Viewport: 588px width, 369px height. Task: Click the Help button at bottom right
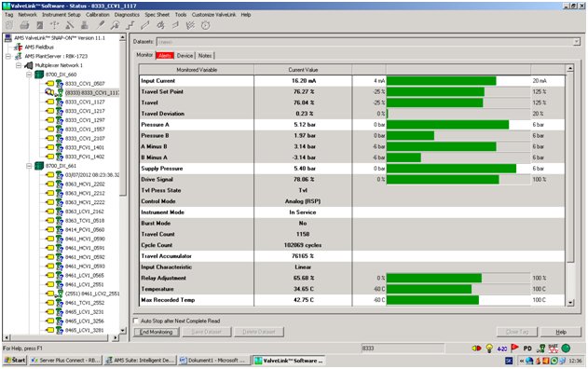pyautogui.click(x=561, y=332)
